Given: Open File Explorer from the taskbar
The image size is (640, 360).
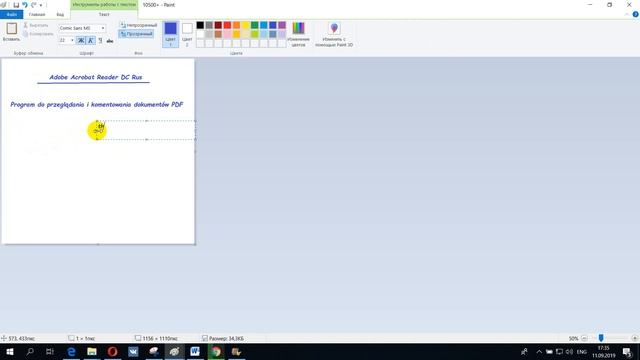Looking at the screenshot, I should click(x=92, y=351).
